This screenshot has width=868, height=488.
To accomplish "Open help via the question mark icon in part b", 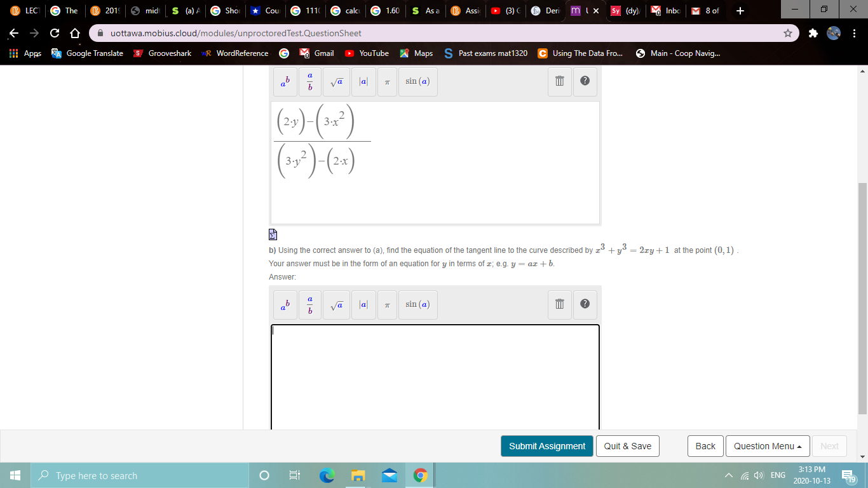I will (585, 304).
